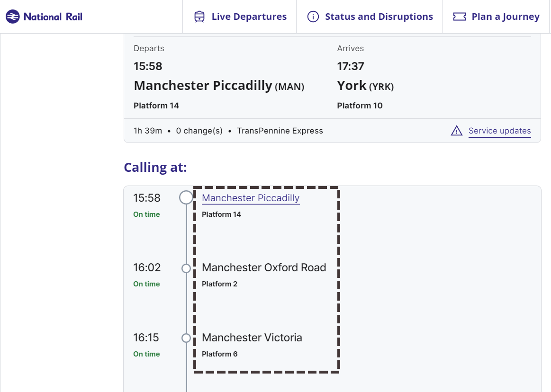
Task: Click the 17:37 arrival time
Action: [x=351, y=66]
